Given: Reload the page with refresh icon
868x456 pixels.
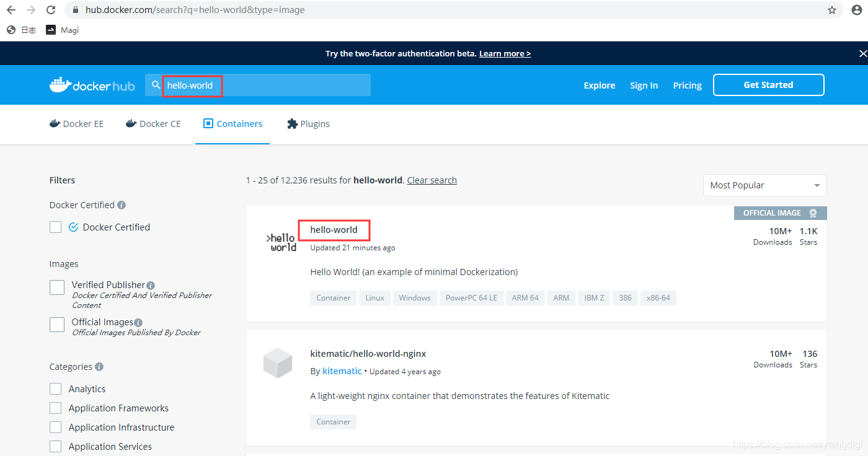Looking at the screenshot, I should pos(51,10).
